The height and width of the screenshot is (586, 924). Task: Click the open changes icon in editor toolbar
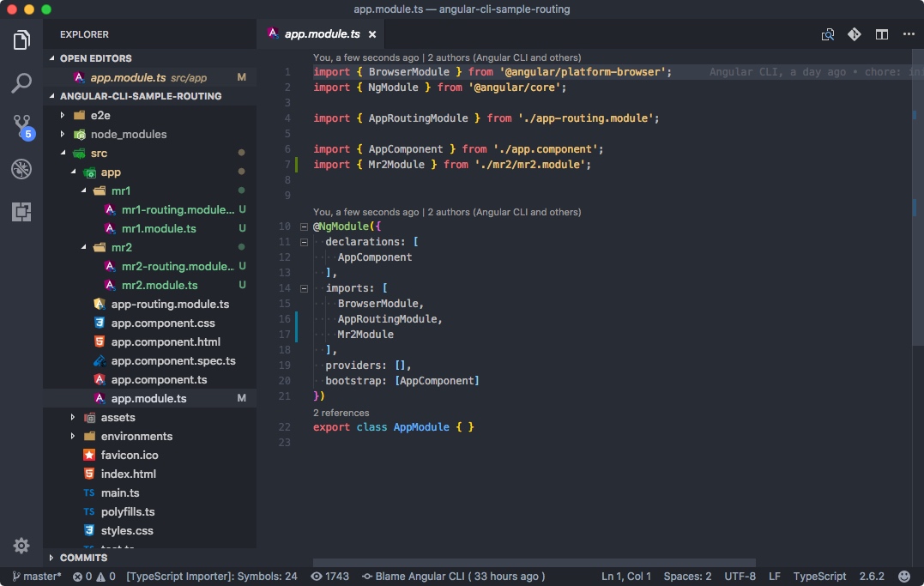click(x=827, y=34)
